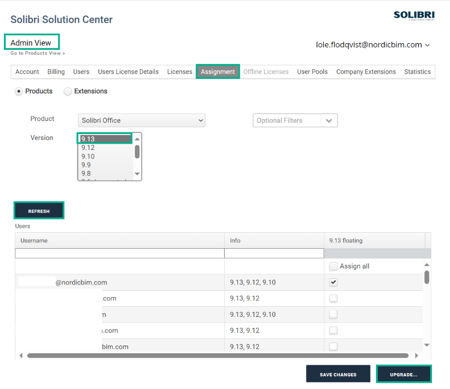The width and height of the screenshot is (450, 389).
Task: Click the horizontal scrollbar under users table
Action: coord(218,356)
